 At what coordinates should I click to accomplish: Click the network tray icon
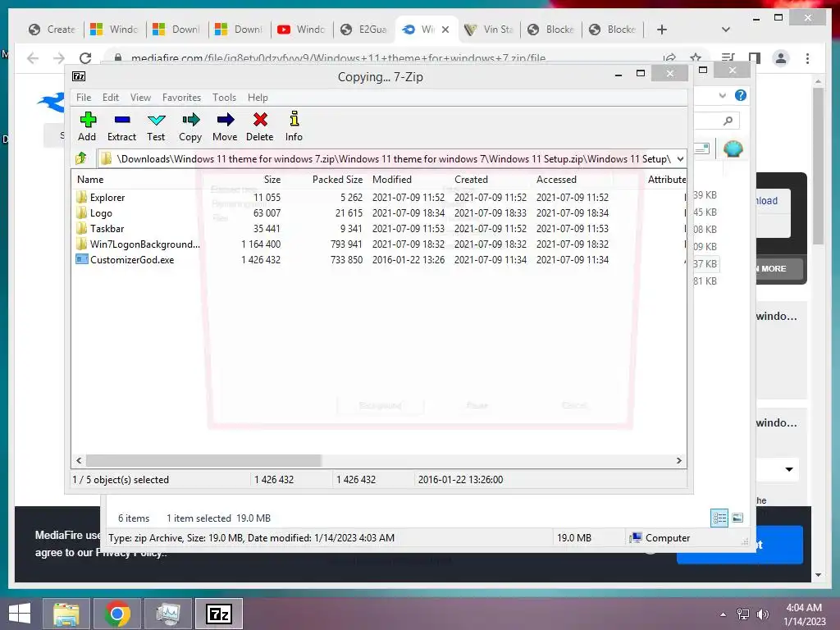click(743, 614)
